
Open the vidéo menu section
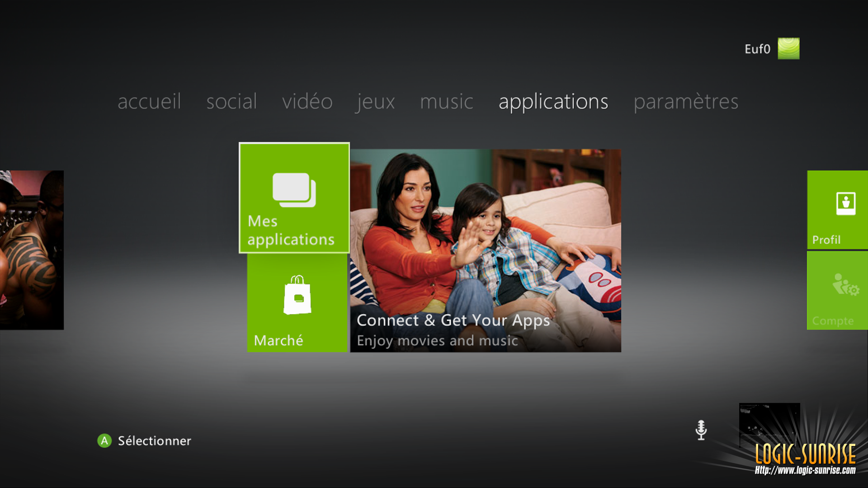tap(307, 101)
